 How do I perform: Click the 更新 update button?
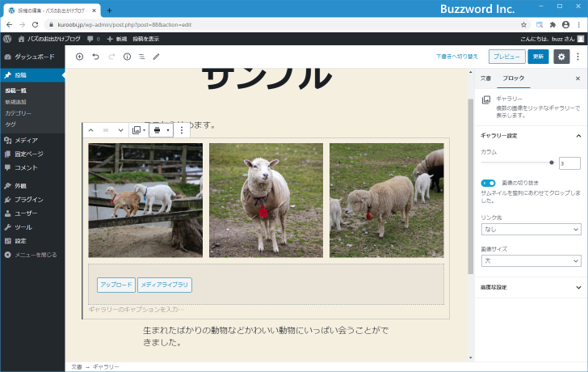point(538,57)
